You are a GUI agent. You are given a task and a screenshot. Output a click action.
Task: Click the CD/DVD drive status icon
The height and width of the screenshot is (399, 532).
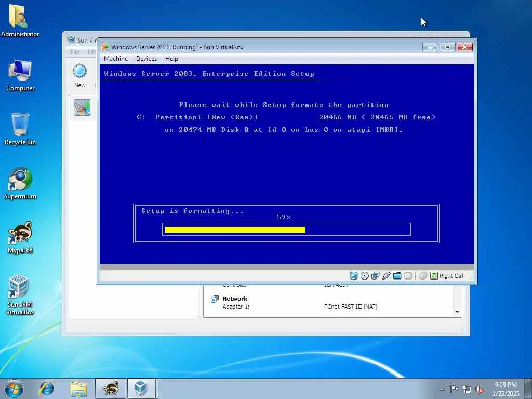coord(364,276)
